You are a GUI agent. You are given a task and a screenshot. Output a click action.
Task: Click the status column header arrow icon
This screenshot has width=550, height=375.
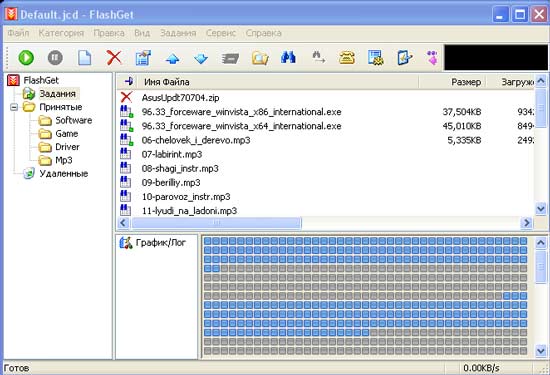[x=128, y=81]
